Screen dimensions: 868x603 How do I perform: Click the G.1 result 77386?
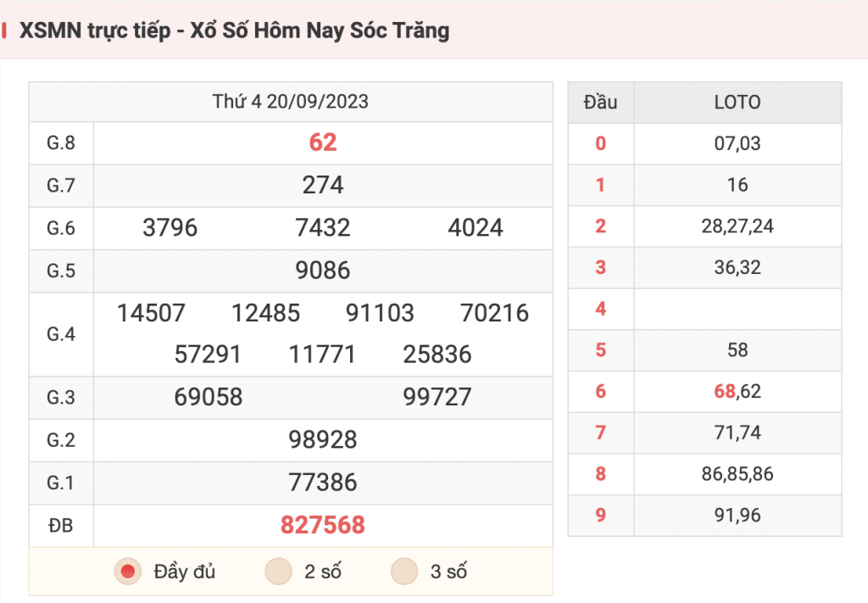click(323, 483)
